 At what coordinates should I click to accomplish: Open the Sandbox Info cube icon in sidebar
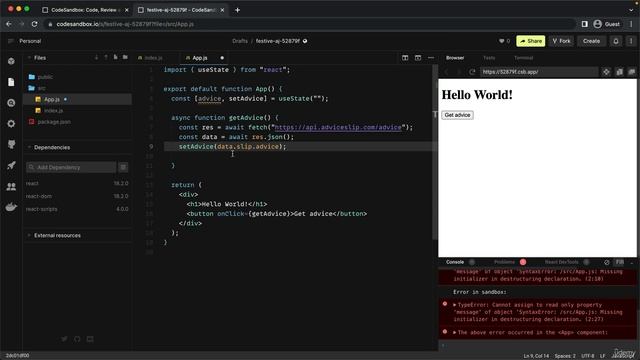11,61
